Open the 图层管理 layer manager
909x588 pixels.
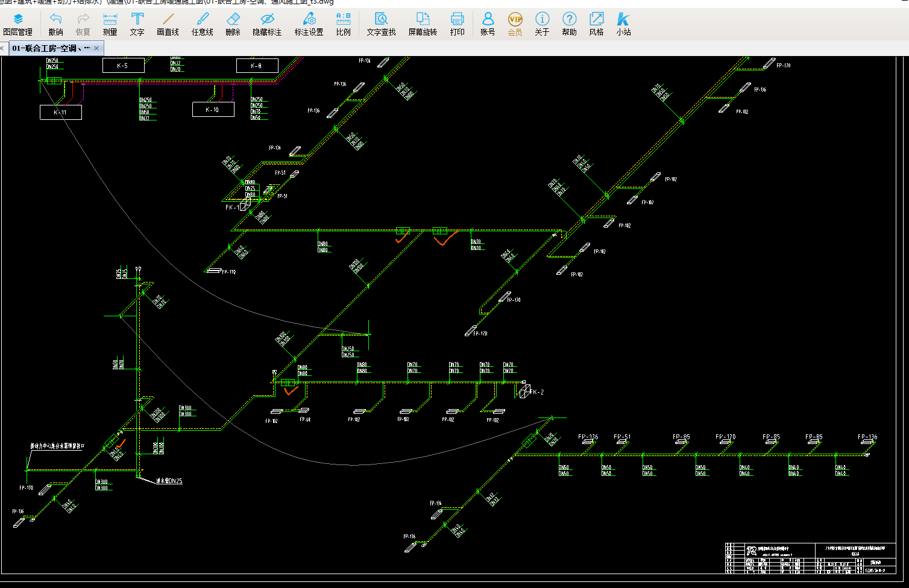click(x=17, y=24)
